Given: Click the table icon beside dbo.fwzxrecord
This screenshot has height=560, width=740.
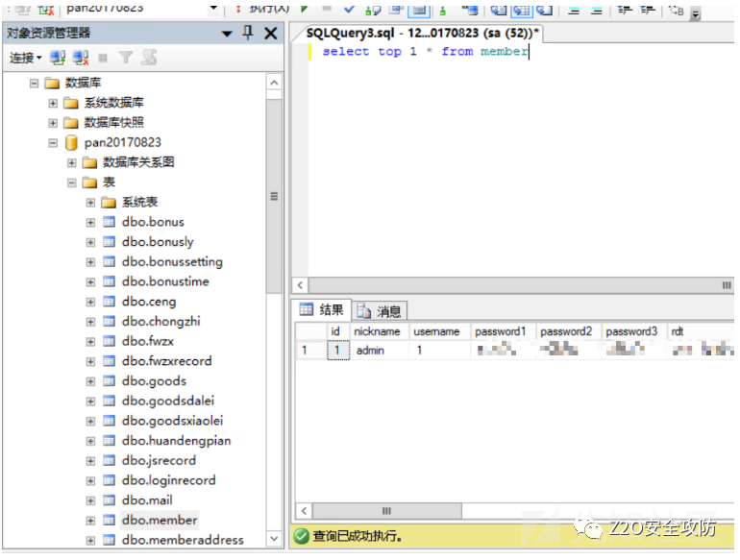Looking at the screenshot, I should (109, 361).
